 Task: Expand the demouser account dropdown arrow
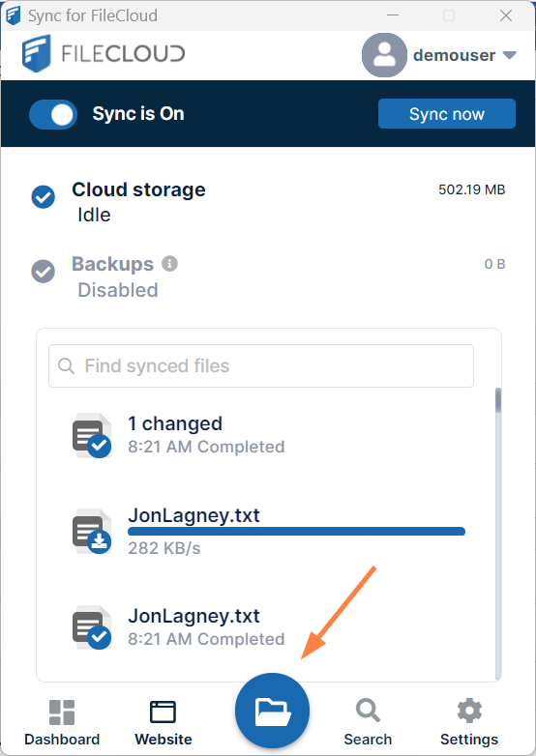[510, 55]
